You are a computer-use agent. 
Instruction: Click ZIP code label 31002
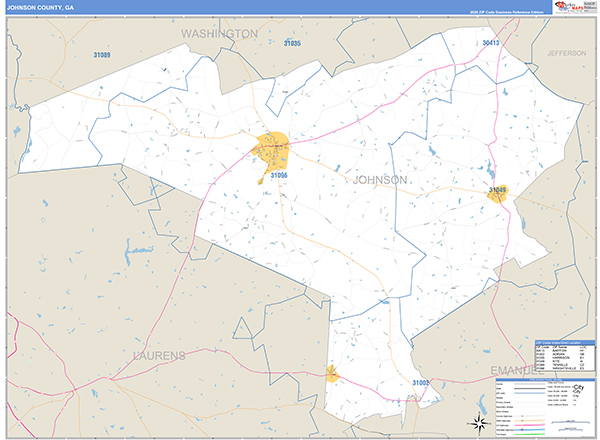pos(421,383)
